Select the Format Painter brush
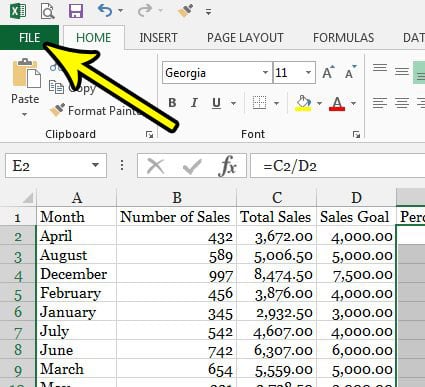 coord(57,110)
